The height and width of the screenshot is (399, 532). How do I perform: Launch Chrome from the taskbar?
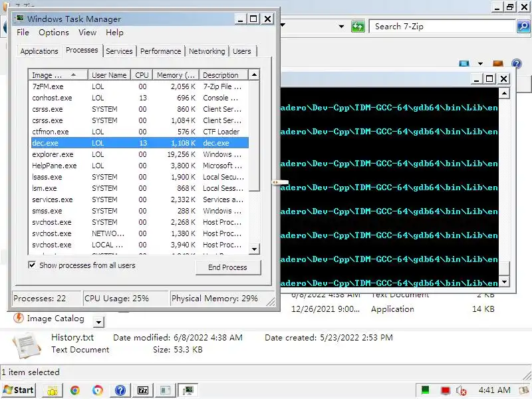tap(75, 390)
